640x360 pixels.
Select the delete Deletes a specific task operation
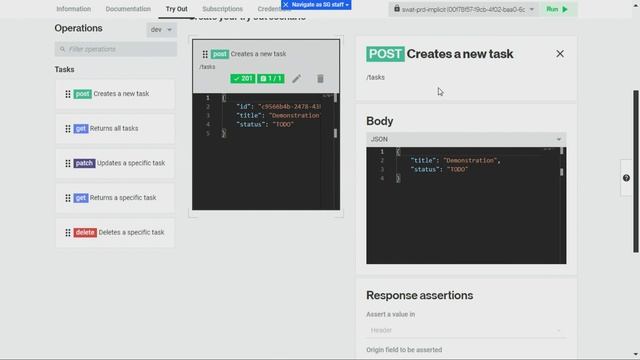coord(115,233)
